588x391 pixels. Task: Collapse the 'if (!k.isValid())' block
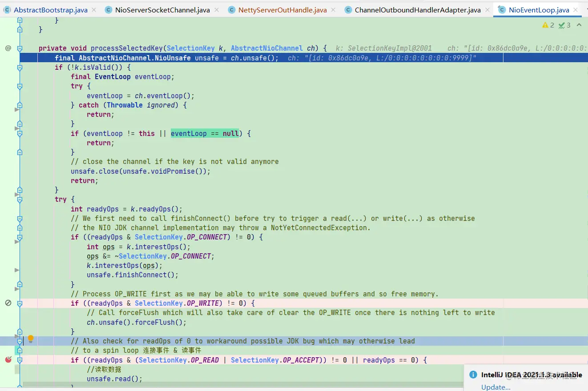(x=20, y=68)
